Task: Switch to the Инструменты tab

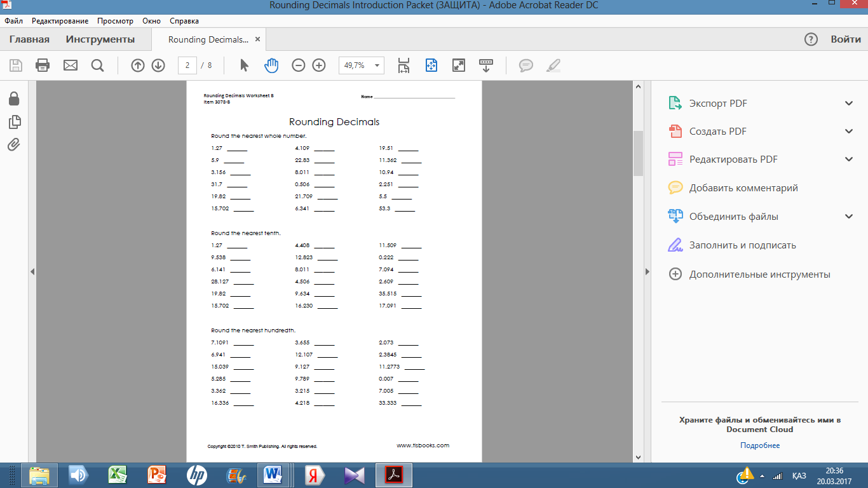Action: tap(100, 39)
